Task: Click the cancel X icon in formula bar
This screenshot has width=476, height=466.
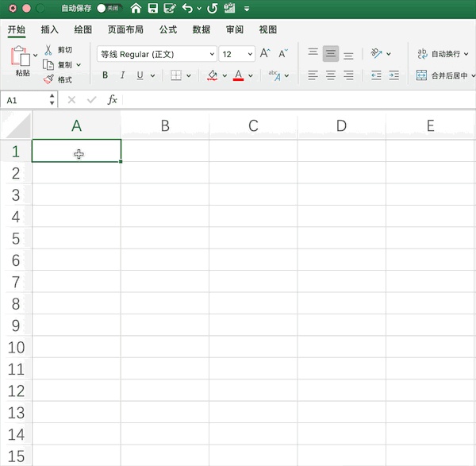Action: [x=71, y=100]
